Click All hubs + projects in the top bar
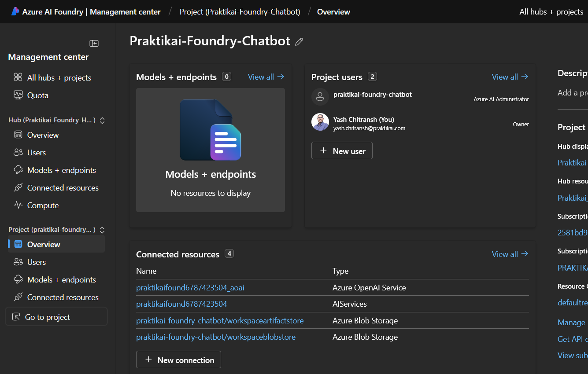 pos(551,11)
